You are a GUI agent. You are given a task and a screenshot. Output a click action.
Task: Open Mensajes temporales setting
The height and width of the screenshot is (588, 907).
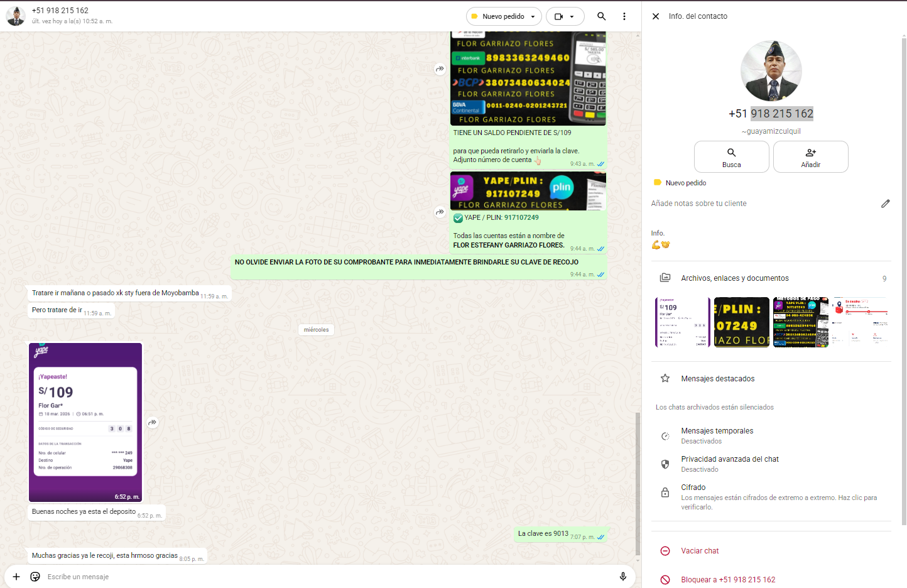click(x=717, y=435)
